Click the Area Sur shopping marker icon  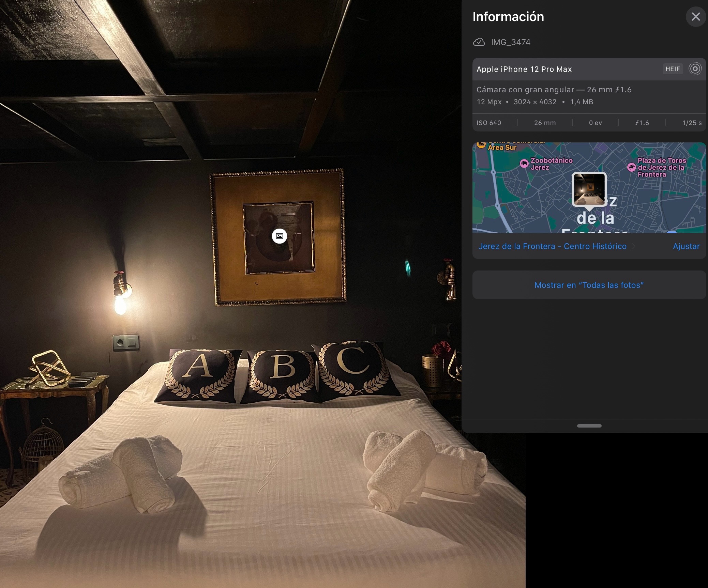481,145
